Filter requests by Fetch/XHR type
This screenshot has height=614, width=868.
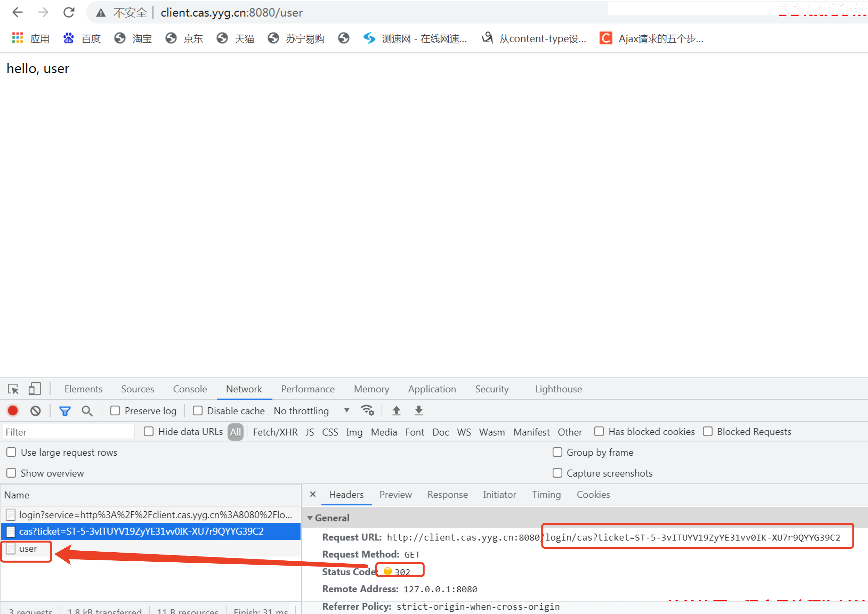[x=275, y=432]
